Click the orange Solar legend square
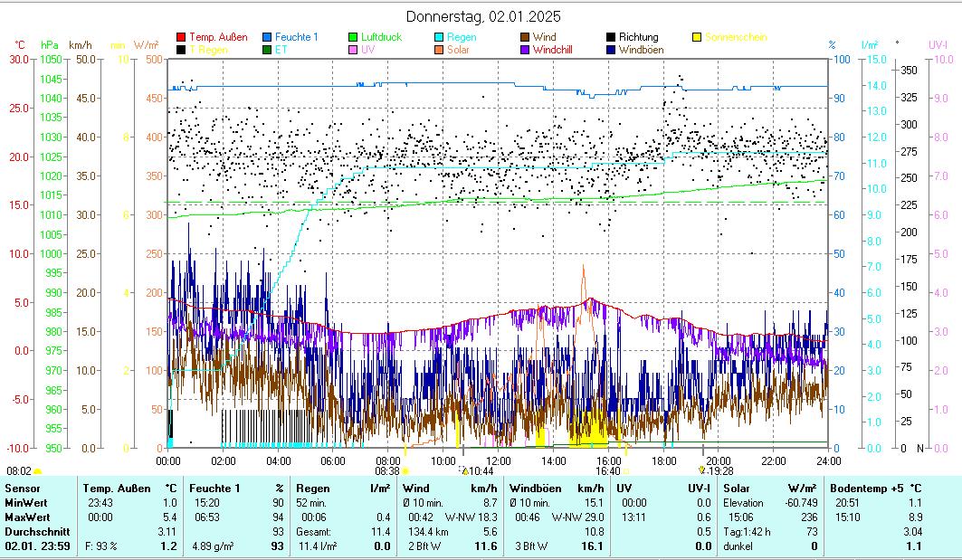This screenshot has width=962, height=560. pyautogui.click(x=439, y=50)
